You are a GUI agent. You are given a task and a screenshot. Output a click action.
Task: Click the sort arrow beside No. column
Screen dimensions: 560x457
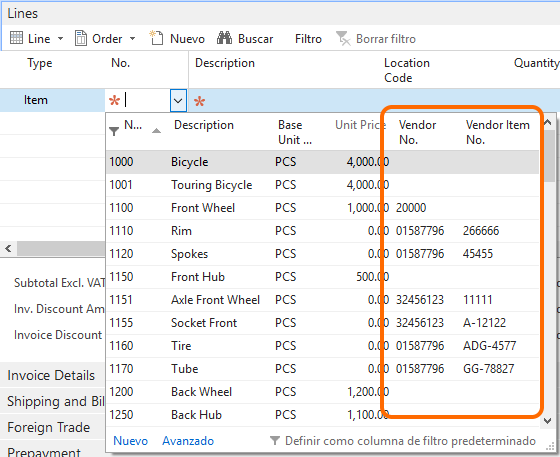click(156, 131)
